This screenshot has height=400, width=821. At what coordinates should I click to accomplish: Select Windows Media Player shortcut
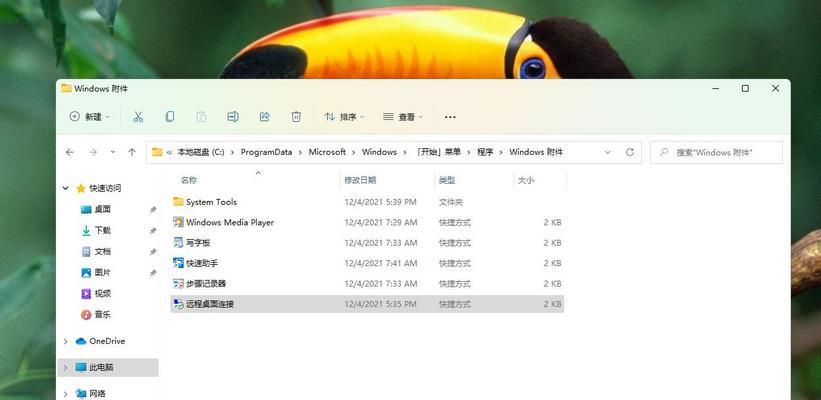click(368, 223)
